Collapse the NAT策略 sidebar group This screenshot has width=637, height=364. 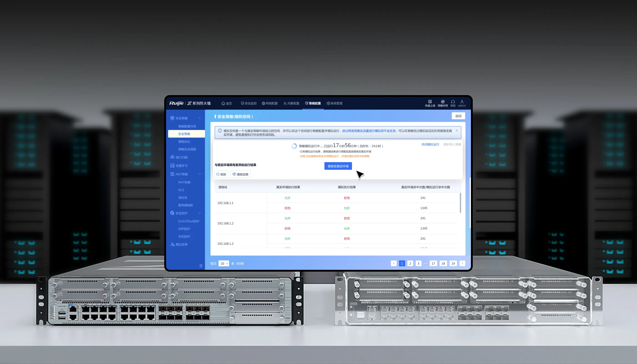coord(200,174)
